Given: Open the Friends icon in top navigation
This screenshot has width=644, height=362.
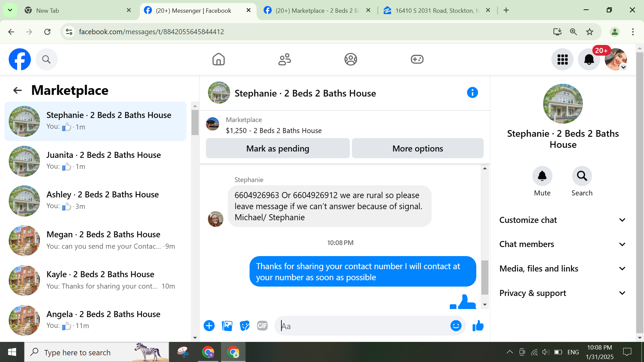Looking at the screenshot, I should coord(285,59).
